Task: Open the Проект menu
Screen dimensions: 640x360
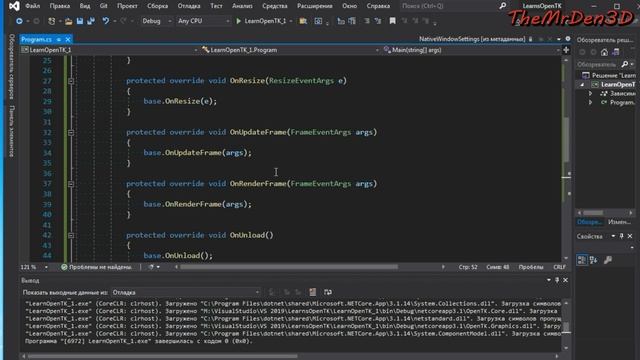Action: (x=127, y=6)
